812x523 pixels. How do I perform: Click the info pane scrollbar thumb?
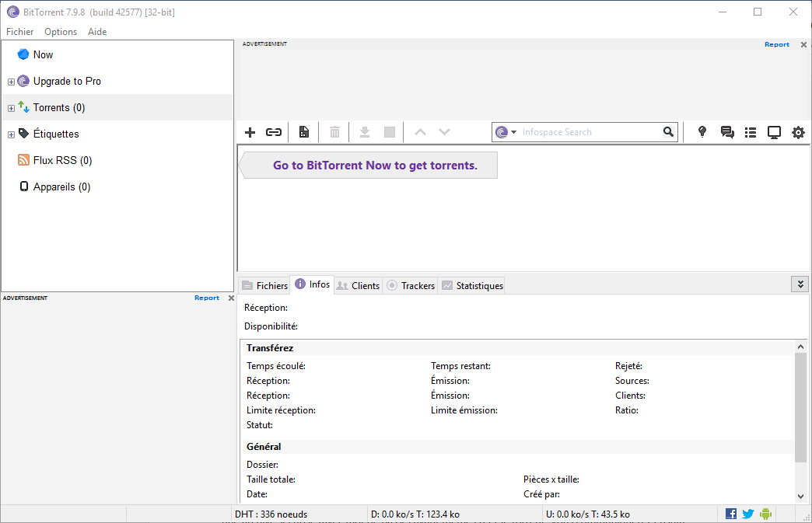[800, 408]
